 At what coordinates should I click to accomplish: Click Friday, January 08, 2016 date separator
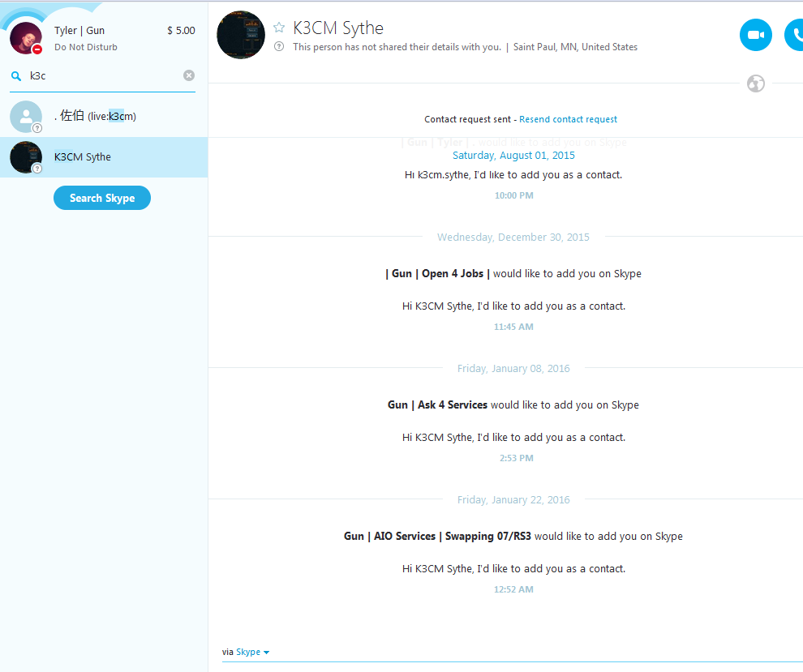pos(513,369)
